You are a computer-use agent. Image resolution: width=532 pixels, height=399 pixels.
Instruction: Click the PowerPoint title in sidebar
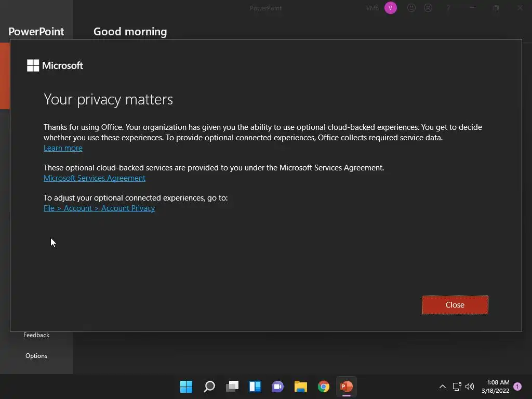[x=36, y=32]
